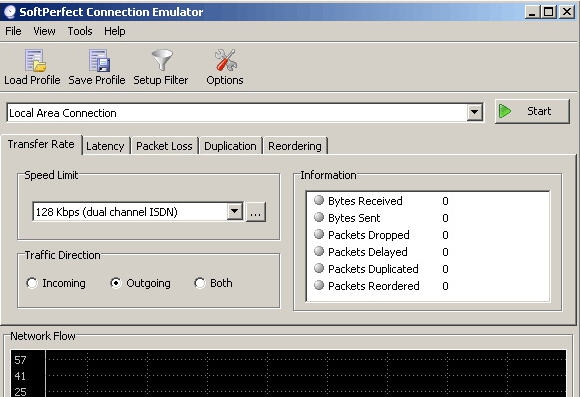The height and width of the screenshot is (397, 580).
Task: Click the Bytes Sent indicator bullet
Action: tap(319, 217)
